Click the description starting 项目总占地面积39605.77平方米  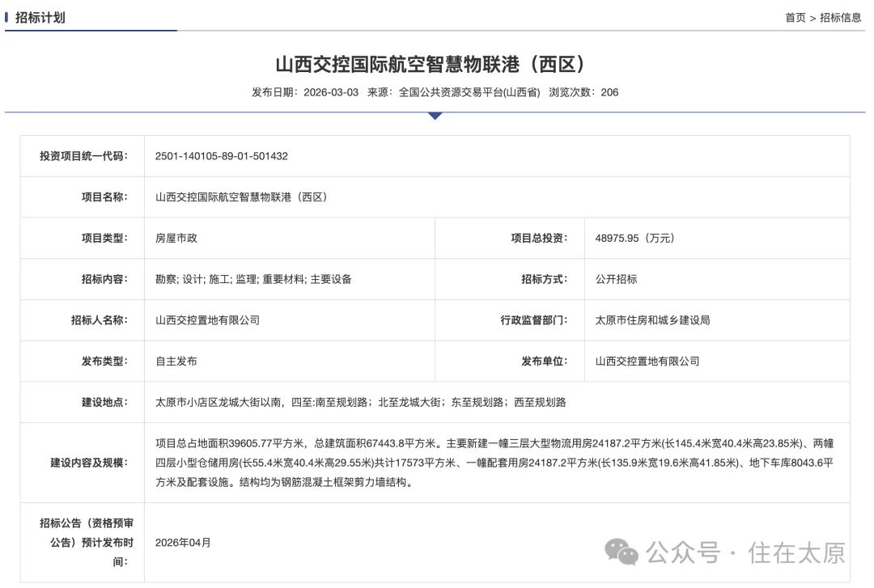pyautogui.click(x=494, y=463)
